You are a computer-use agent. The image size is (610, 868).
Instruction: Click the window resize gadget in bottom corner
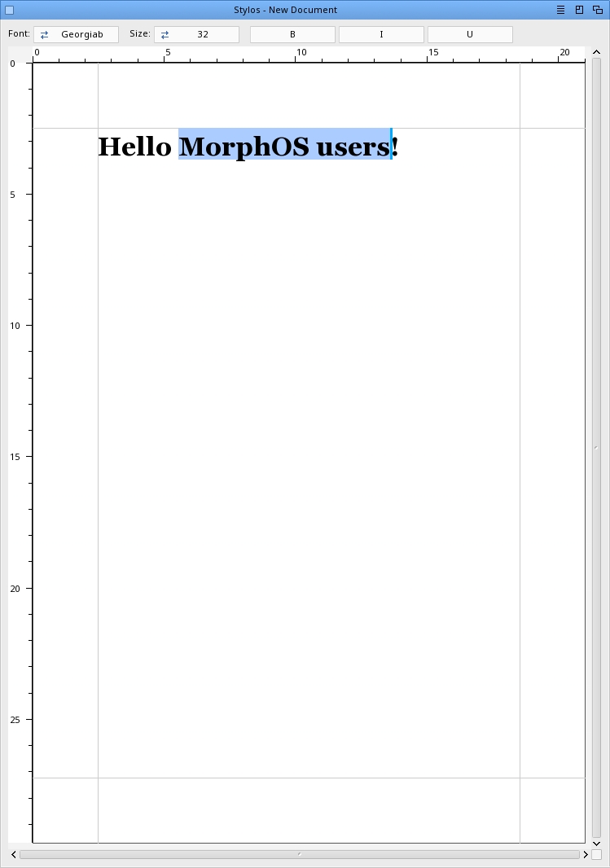click(597, 854)
